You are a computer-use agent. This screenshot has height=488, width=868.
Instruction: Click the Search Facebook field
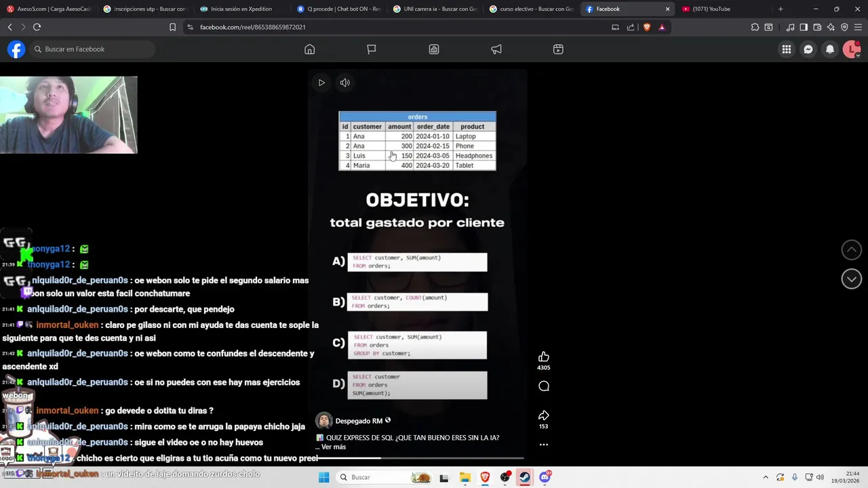[92, 49]
